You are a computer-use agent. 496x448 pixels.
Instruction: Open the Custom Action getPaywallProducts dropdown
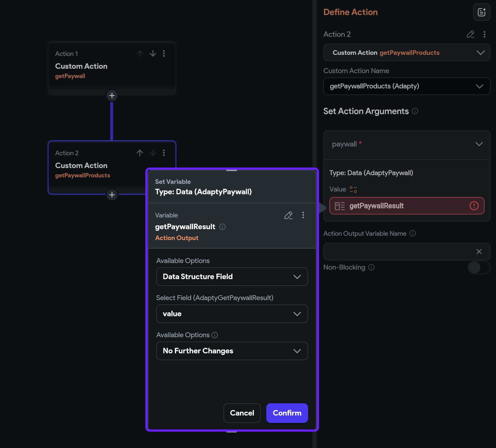(406, 53)
